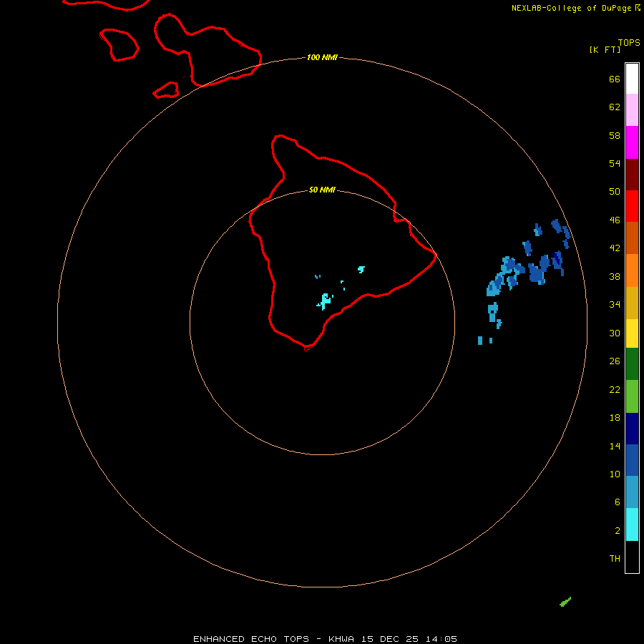Image resolution: width=644 pixels, height=644 pixels.
Task: Click the largest cyan echo on the Big Island
Action: point(326,301)
